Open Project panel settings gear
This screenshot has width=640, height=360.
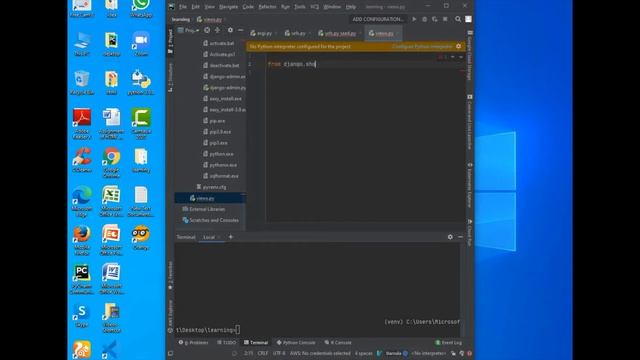[x=230, y=30]
